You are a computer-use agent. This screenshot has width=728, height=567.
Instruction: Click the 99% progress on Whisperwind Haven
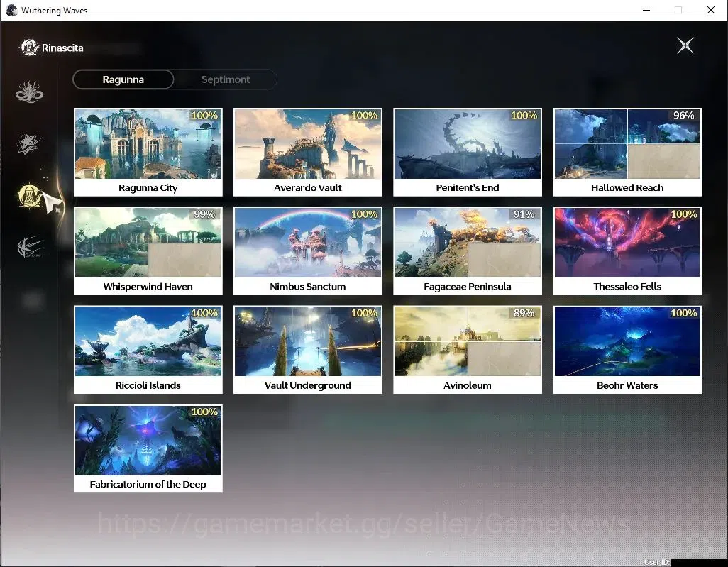pyautogui.click(x=204, y=214)
